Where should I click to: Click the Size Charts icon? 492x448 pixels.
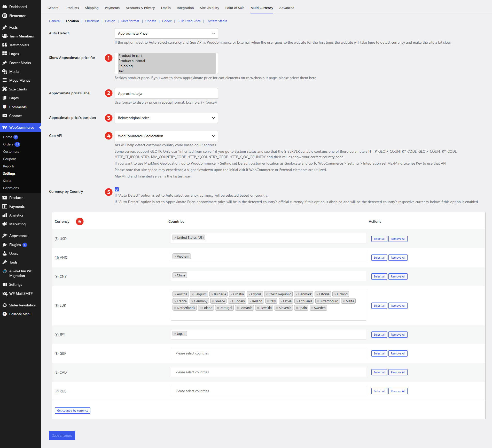click(5, 89)
